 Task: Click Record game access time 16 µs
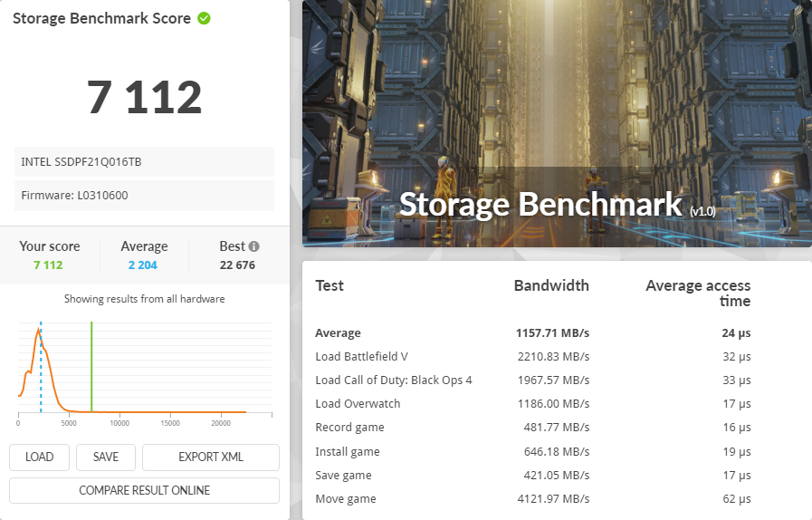(x=737, y=428)
